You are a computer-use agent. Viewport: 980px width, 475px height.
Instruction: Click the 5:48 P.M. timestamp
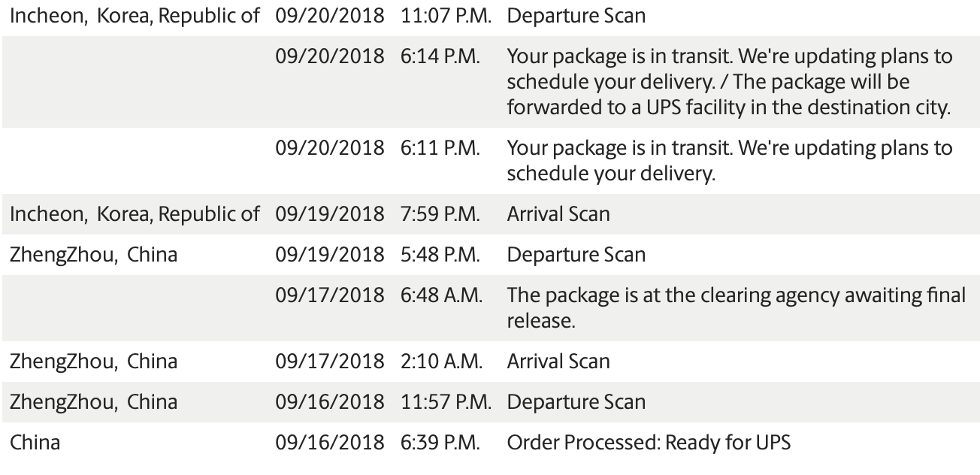pyautogui.click(x=440, y=255)
